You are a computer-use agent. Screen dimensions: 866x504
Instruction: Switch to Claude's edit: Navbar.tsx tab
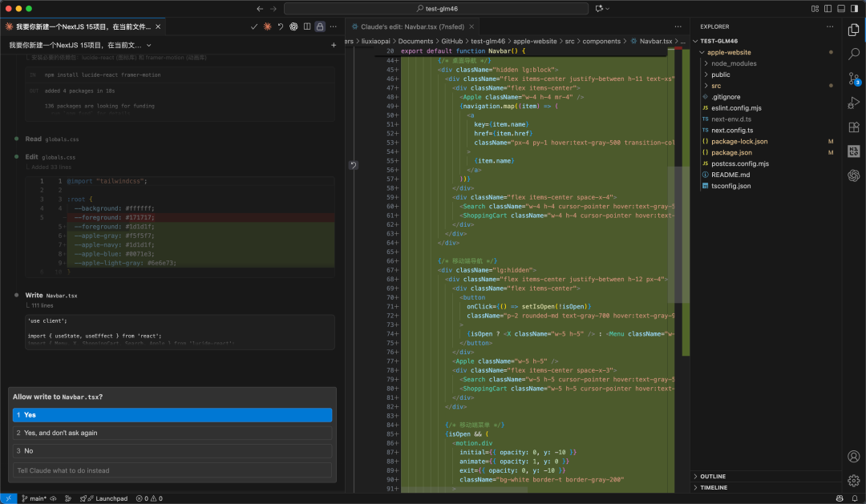(407, 26)
